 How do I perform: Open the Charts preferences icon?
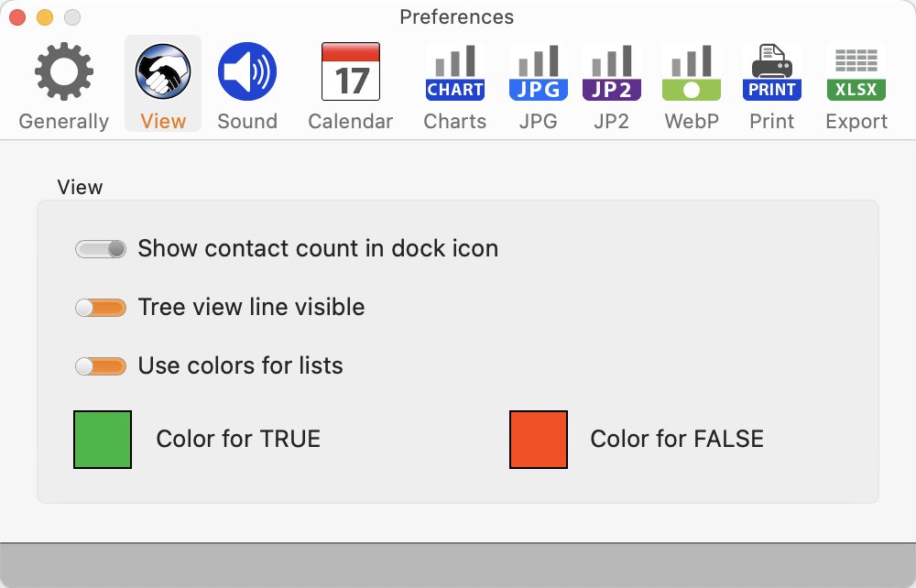click(455, 71)
